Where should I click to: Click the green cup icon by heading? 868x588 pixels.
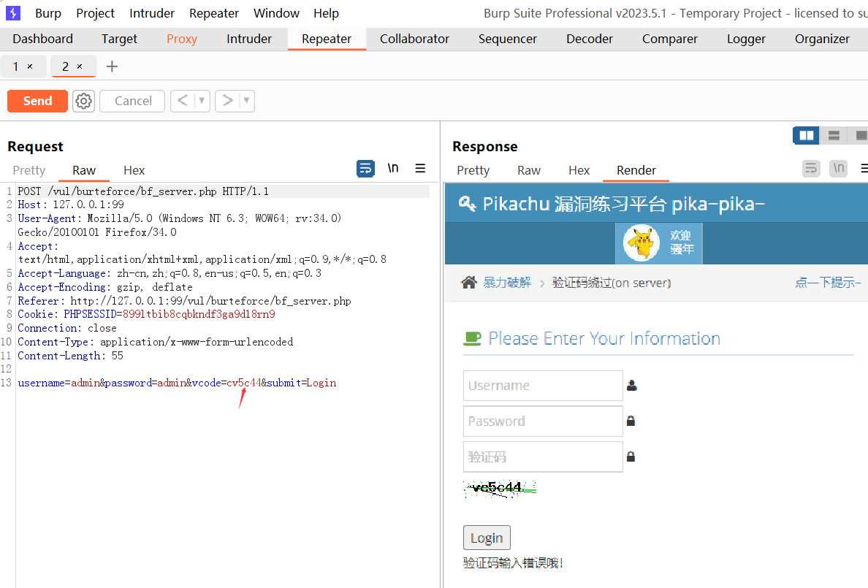pyautogui.click(x=472, y=338)
